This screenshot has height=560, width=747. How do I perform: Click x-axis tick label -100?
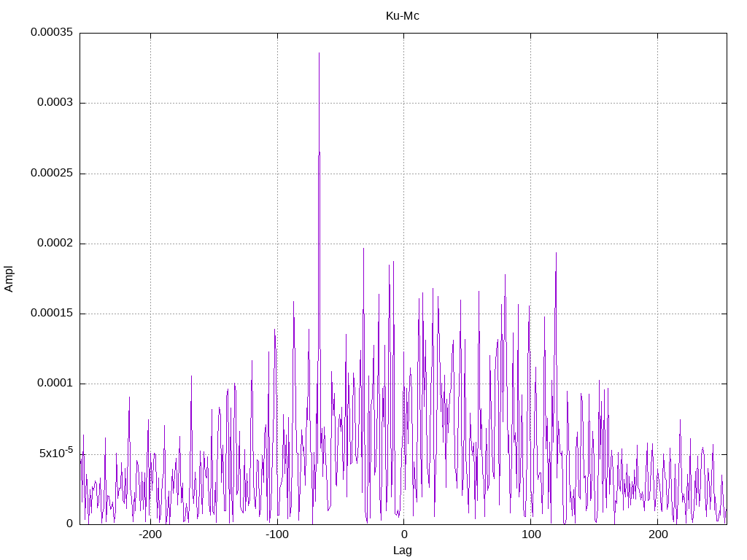[x=276, y=534]
